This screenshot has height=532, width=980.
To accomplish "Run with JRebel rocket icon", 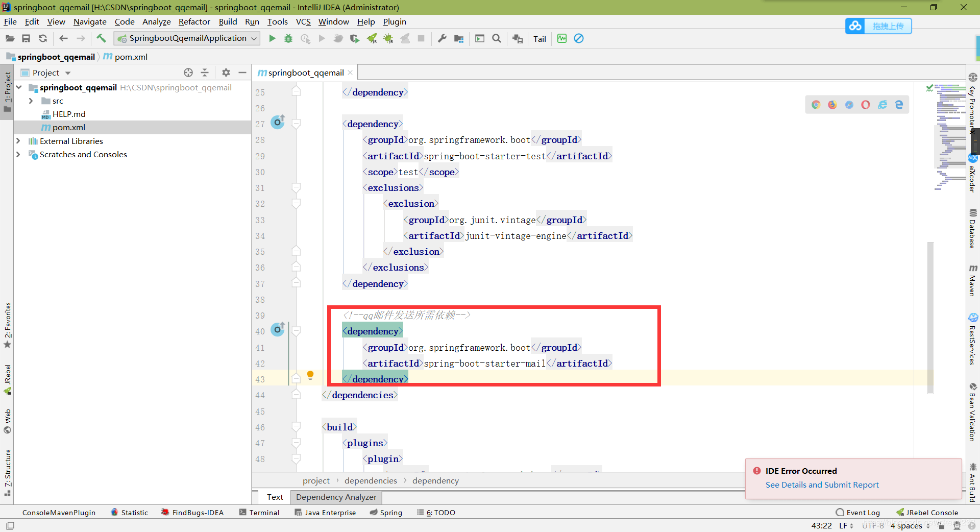I will pyautogui.click(x=372, y=38).
